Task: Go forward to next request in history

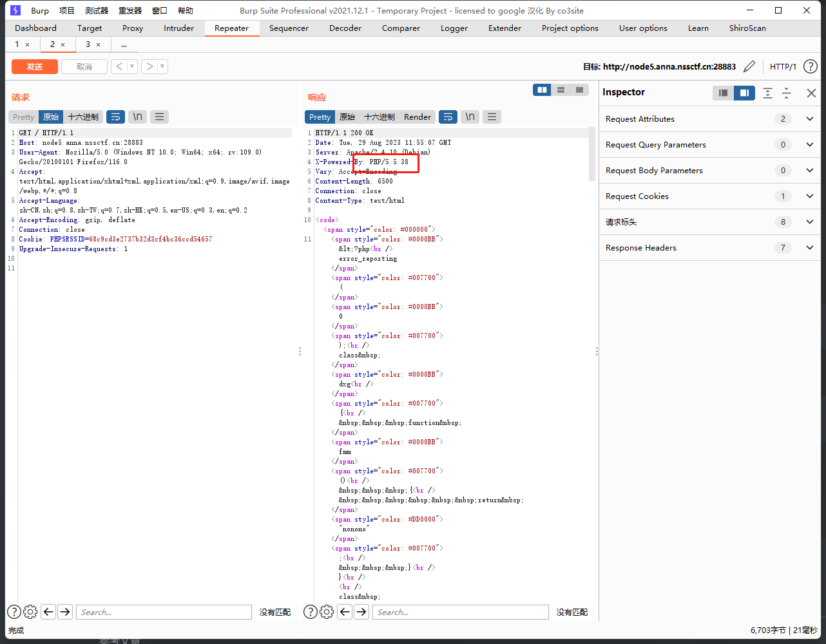Action: (149, 66)
